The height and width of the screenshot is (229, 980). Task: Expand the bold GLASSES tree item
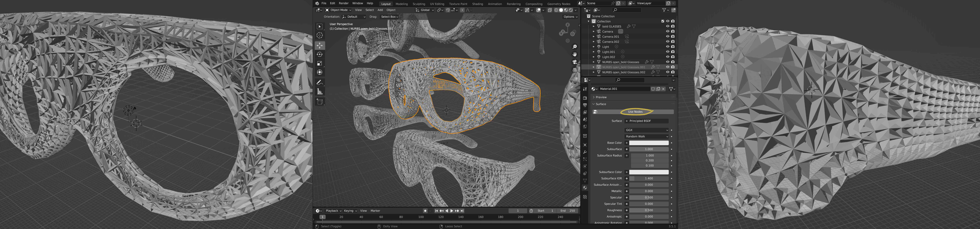593,26
